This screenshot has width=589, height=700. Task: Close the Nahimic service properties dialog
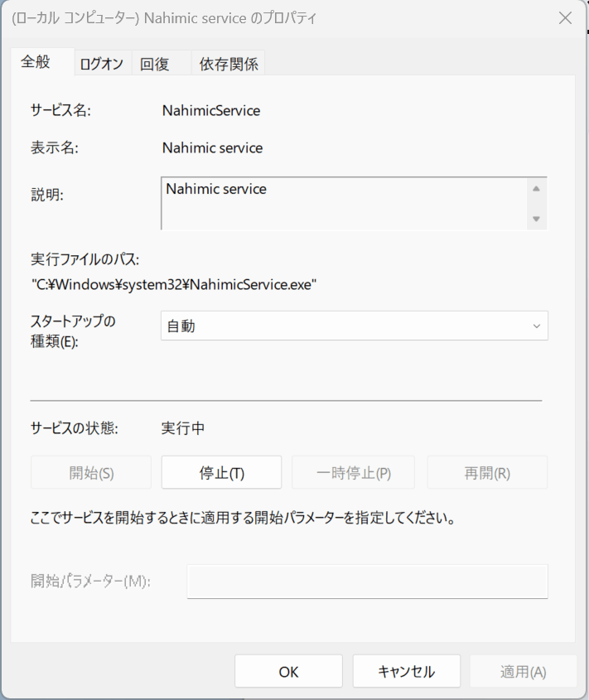565,18
